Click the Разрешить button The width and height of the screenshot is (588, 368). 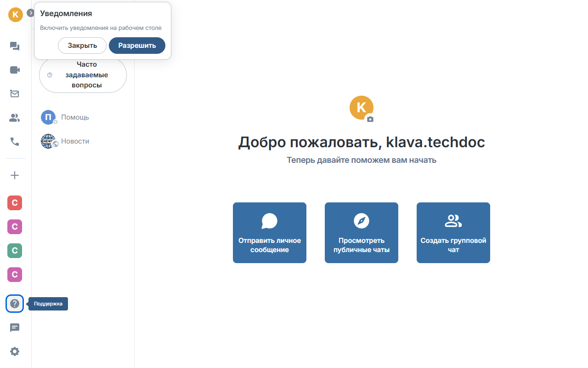coord(137,46)
